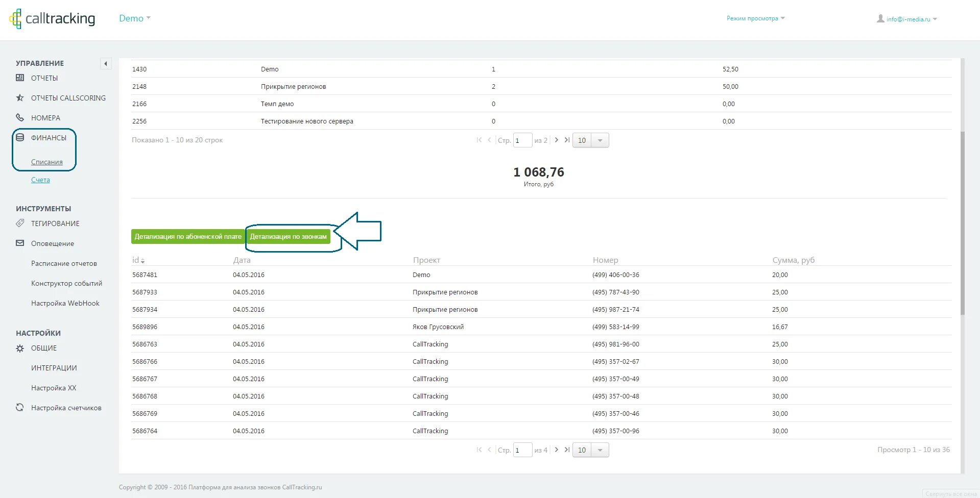Open the info@i-media.ru user menu
980x498 pixels.
912,19
